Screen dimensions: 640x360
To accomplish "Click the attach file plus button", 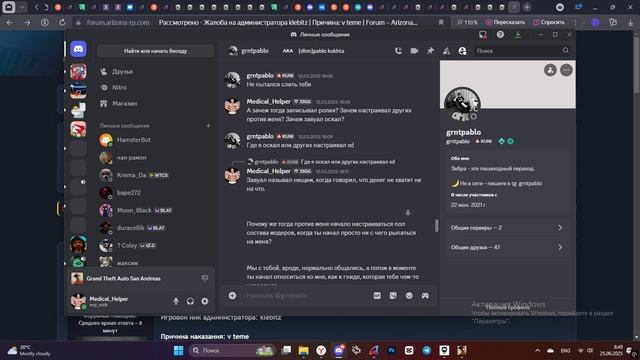I will click(x=232, y=296).
